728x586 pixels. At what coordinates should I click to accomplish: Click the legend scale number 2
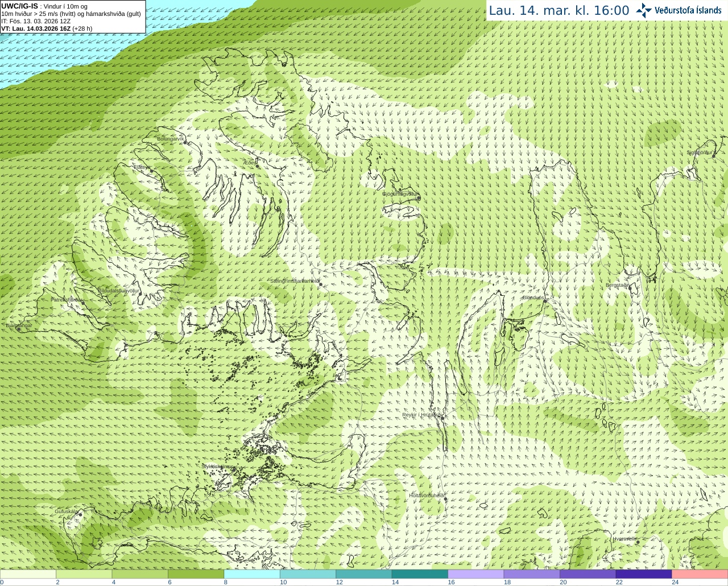[57, 582]
